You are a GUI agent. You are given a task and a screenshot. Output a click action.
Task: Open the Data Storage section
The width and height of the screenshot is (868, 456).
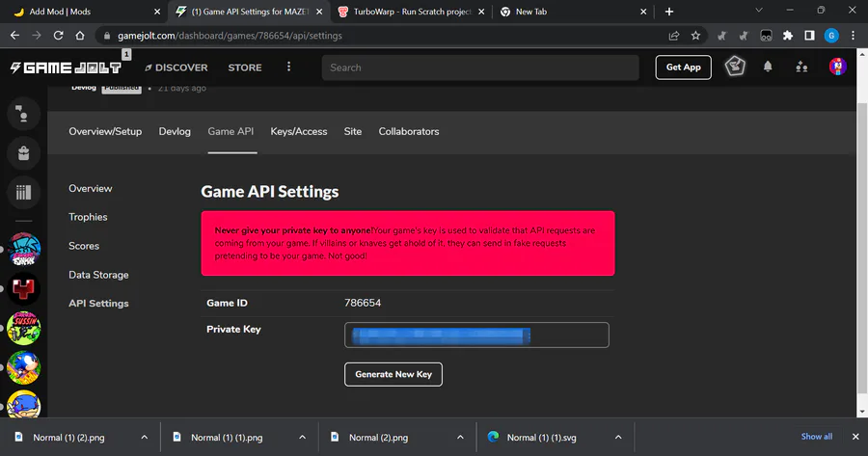tap(98, 275)
